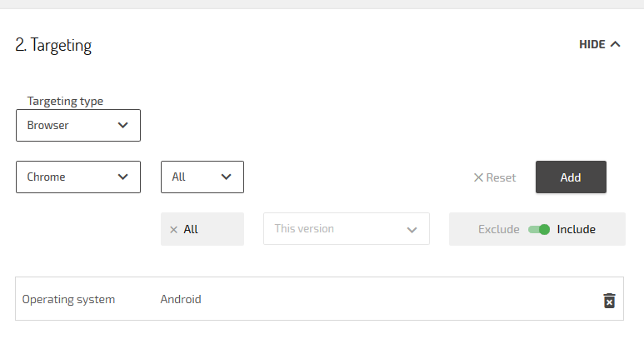Remove the "All" chip with its x icon
Screen dimensions: 644x354
pos(173,229)
